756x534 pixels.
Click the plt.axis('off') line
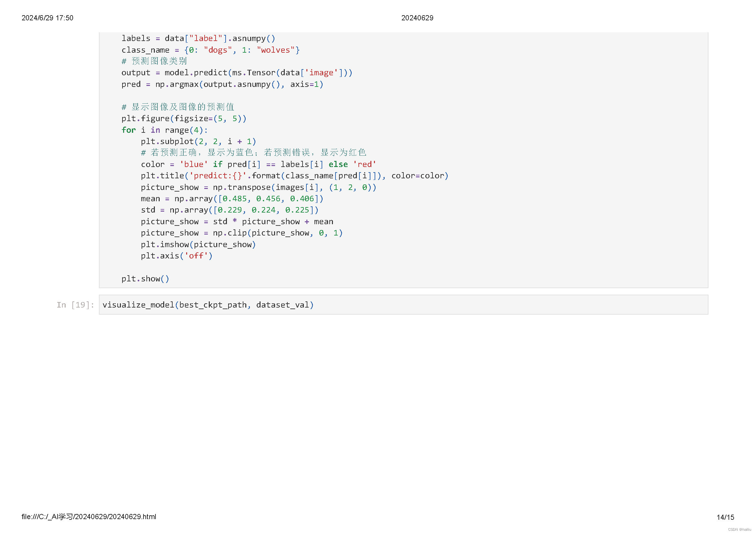(x=176, y=256)
